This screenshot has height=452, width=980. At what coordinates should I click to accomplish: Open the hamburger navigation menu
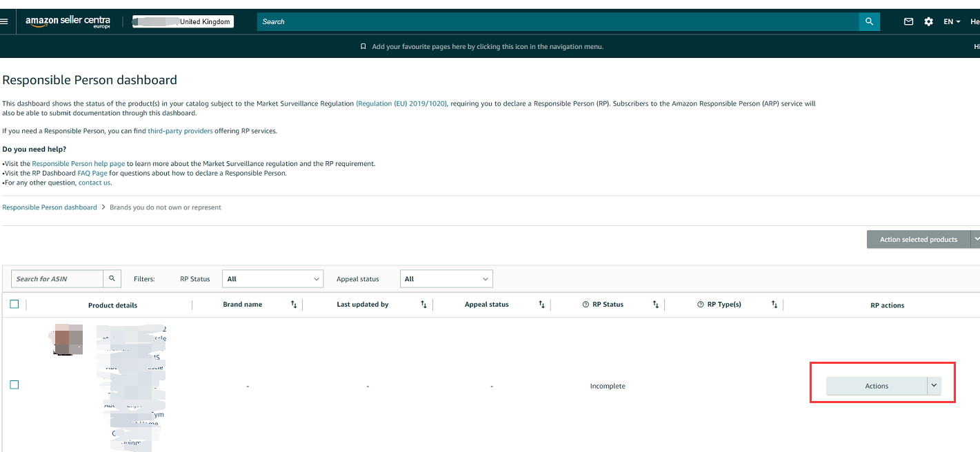click(4, 21)
